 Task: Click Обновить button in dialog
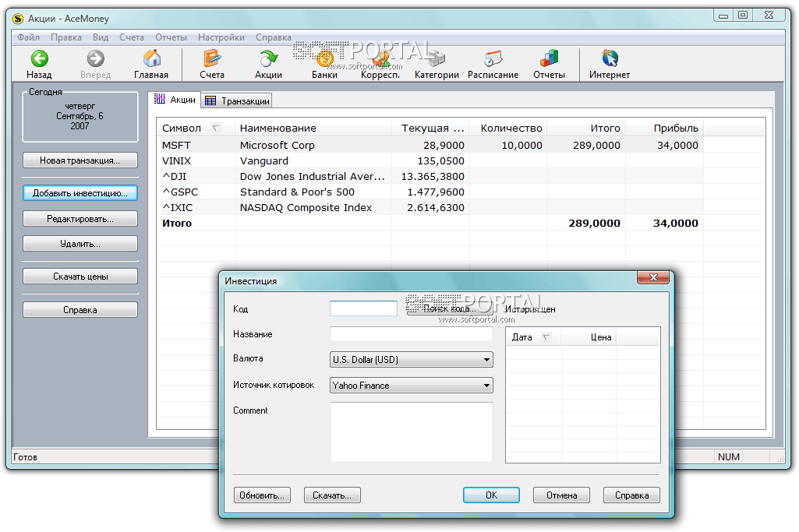click(262, 495)
